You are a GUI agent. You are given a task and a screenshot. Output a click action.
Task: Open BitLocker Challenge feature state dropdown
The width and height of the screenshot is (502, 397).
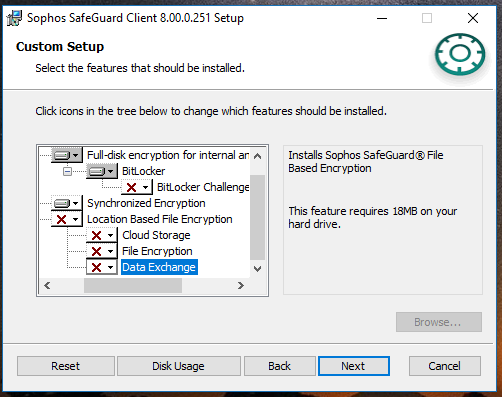137,187
